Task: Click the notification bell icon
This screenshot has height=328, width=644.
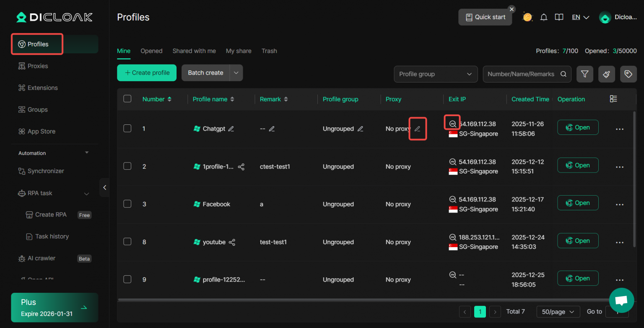Action: [544, 17]
